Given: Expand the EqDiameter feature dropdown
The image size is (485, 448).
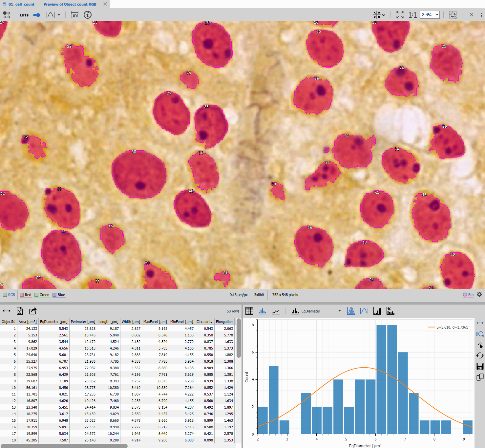Looking at the screenshot, I should point(339,311).
